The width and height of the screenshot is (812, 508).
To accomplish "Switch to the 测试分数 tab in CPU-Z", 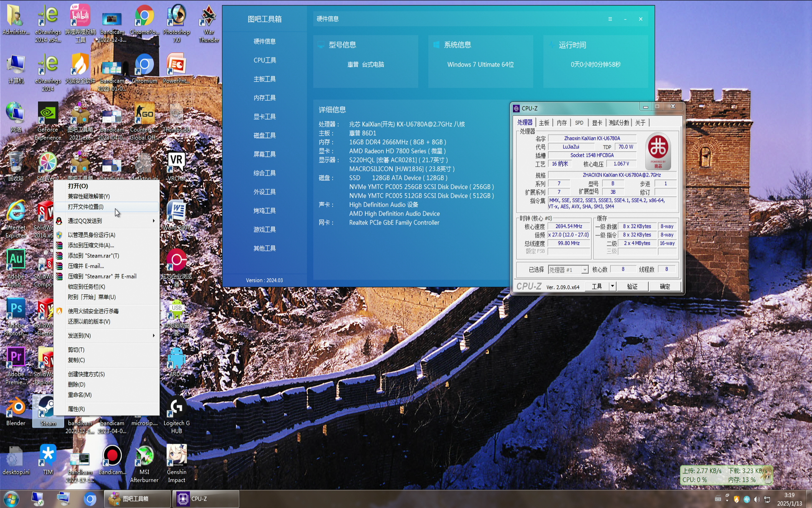I will pyautogui.click(x=619, y=123).
